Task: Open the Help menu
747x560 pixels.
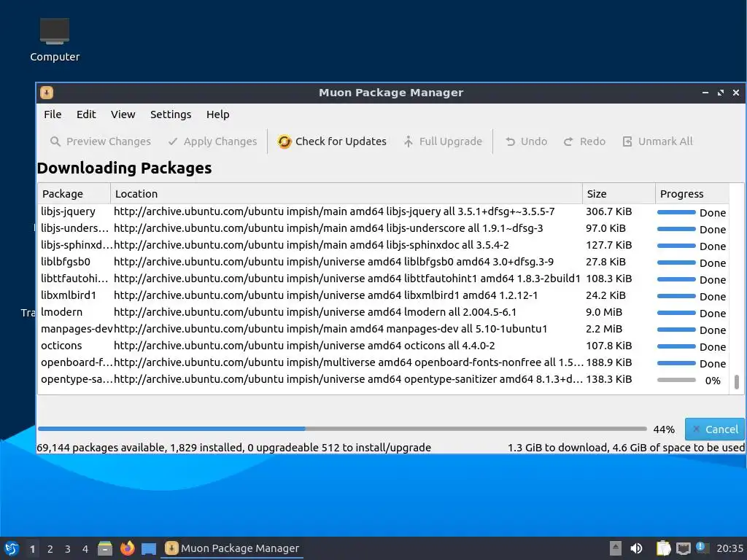Action: point(217,114)
